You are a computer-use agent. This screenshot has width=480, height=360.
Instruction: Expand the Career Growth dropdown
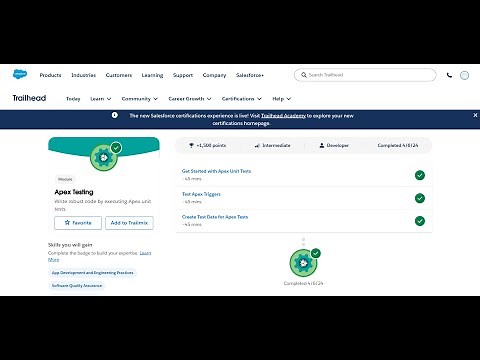[x=190, y=99]
